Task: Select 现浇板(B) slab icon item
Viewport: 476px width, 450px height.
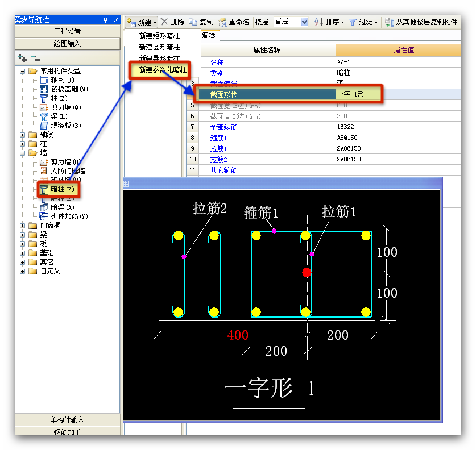Action: (44, 126)
